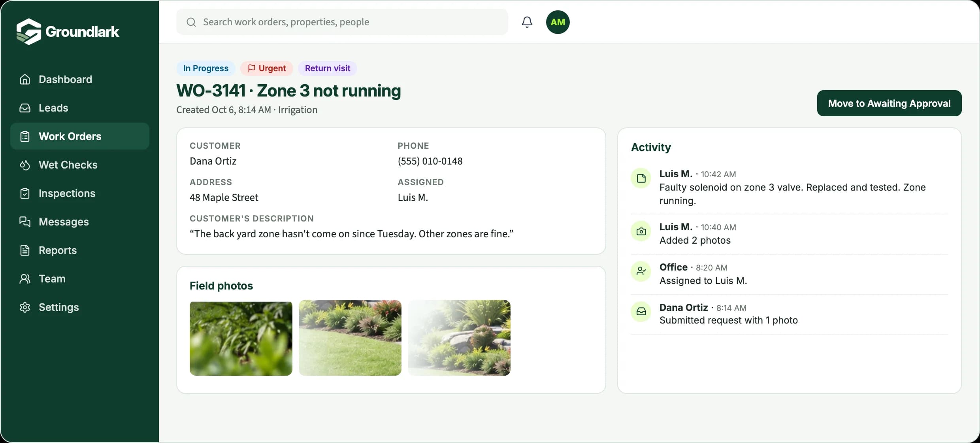This screenshot has height=443, width=980.
Task: Click the assigned technician Luis M.
Action: 413,198
